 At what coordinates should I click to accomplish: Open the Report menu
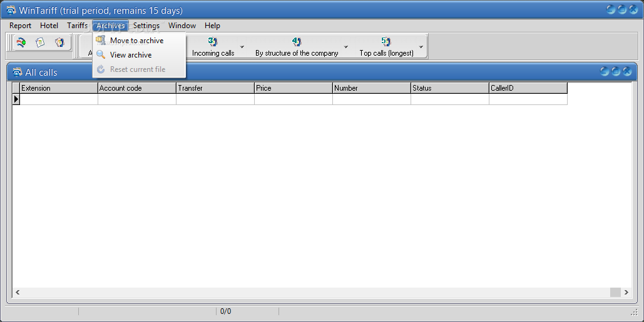point(20,26)
